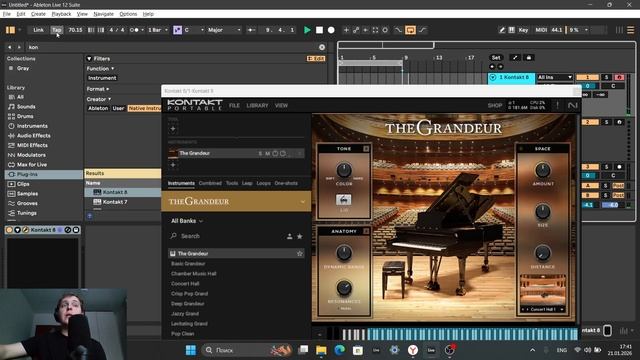Favorite The Grandeur preset with its star
Viewport: 640px width, 360px height.
[x=300, y=253]
